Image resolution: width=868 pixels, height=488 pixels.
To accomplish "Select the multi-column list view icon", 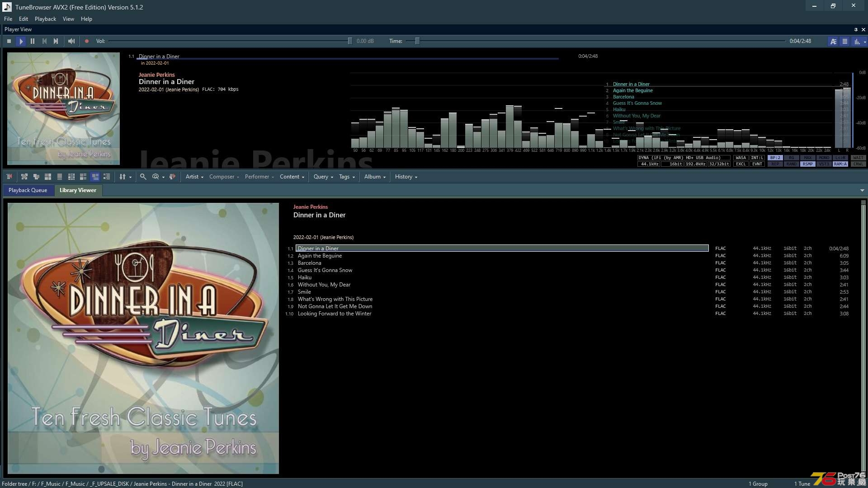I will (71, 177).
